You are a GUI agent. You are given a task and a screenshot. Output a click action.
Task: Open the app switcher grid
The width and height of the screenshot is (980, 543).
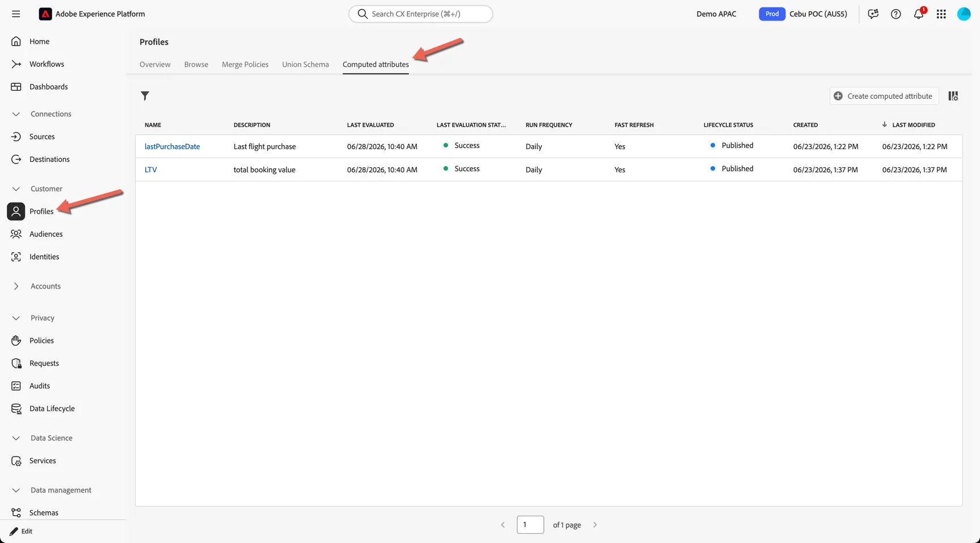[x=941, y=14]
